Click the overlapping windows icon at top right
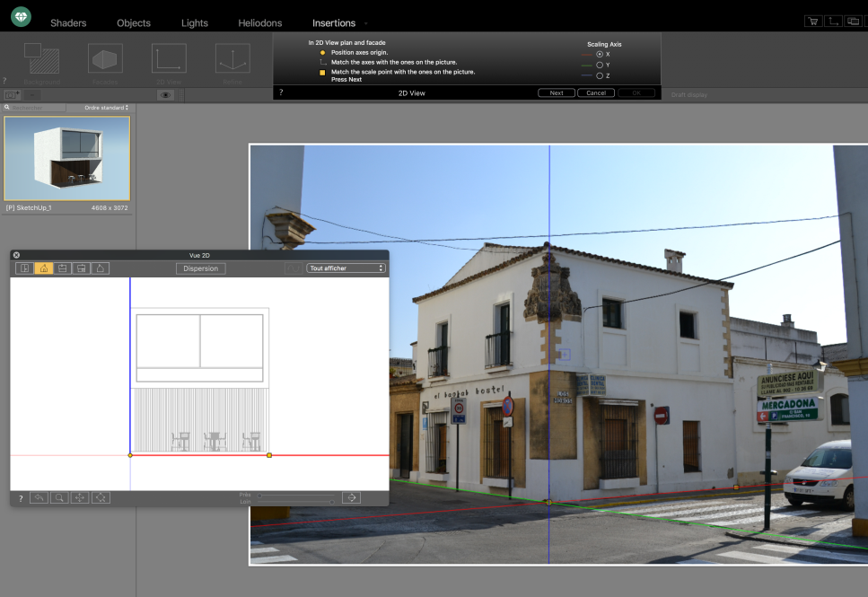This screenshot has height=597, width=868. [853, 21]
